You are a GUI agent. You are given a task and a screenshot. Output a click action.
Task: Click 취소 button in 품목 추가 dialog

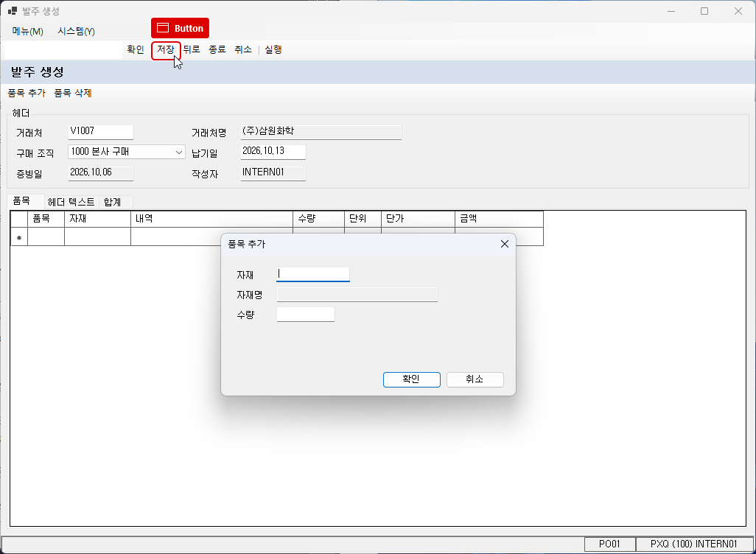475,379
